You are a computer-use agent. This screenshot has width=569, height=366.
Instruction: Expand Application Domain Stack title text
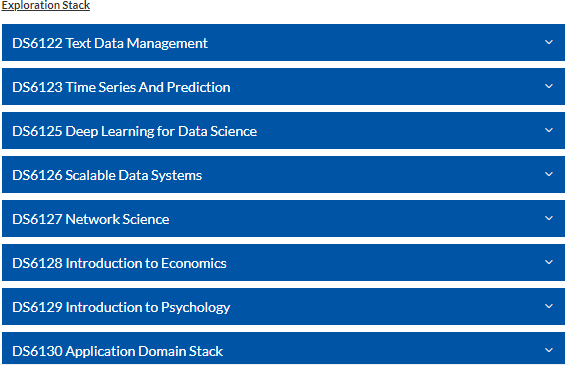[144, 351]
